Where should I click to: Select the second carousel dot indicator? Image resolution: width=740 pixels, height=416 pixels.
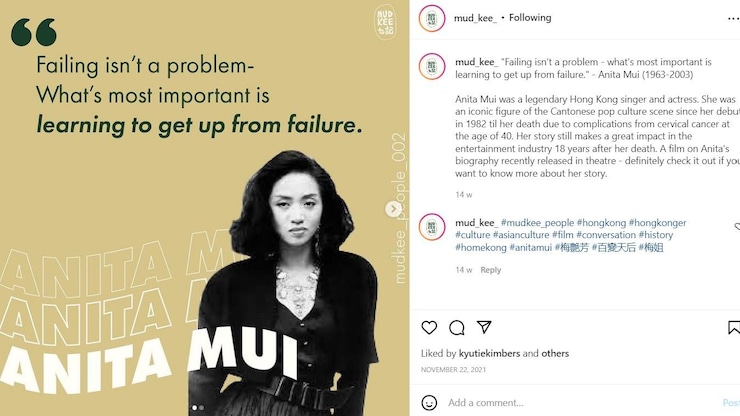[202, 408]
